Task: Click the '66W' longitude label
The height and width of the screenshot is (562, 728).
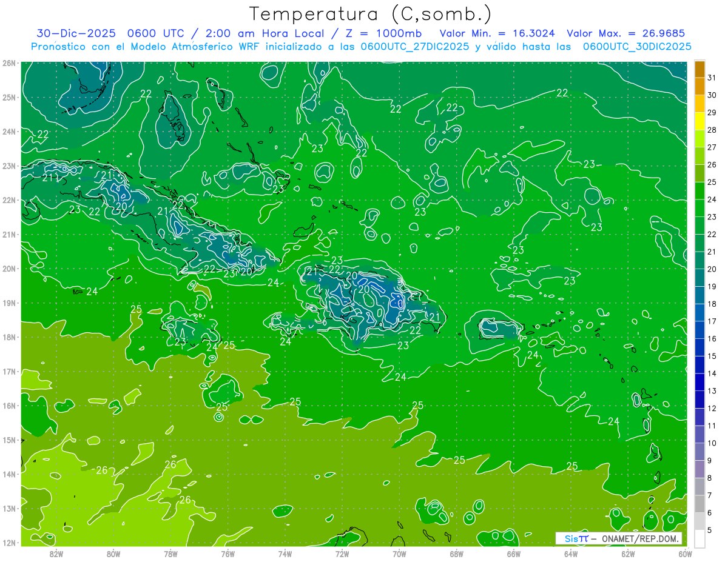Action: [514, 554]
